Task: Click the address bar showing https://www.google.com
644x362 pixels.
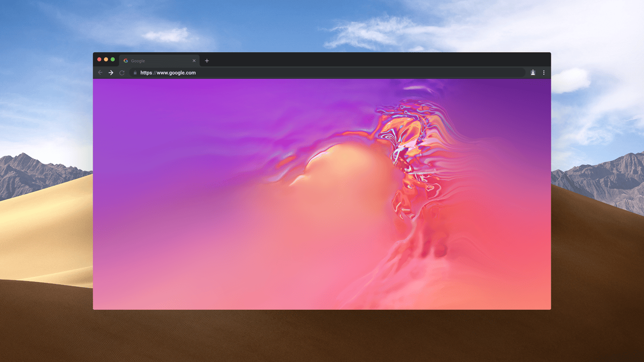Action: pos(327,73)
